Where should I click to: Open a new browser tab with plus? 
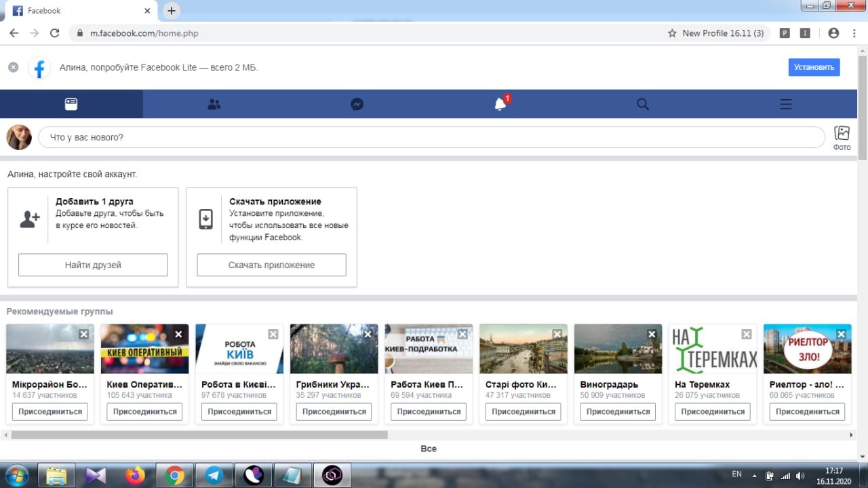point(172,11)
